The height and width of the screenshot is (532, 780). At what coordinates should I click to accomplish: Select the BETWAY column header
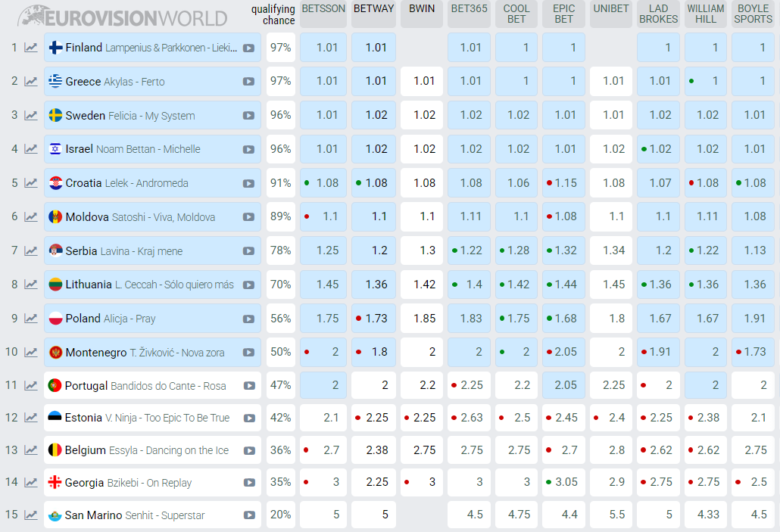373,14
